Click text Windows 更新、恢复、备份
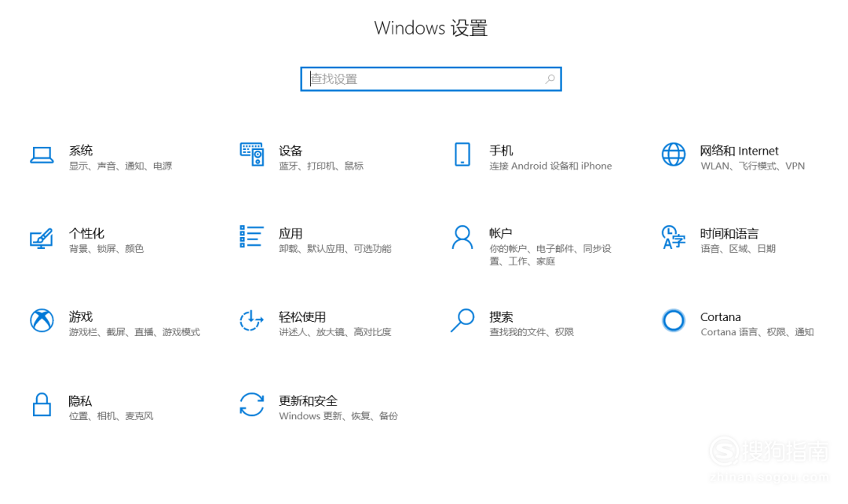 [x=338, y=416]
